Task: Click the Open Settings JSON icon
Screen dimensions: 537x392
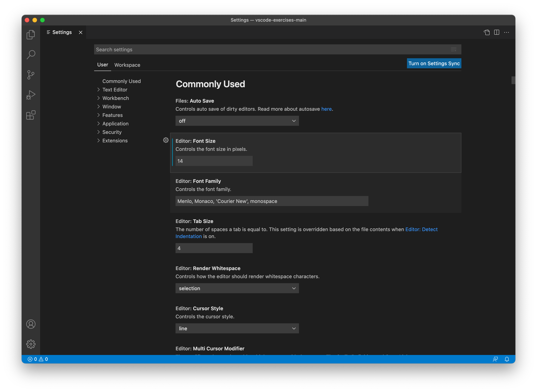Action: (487, 32)
